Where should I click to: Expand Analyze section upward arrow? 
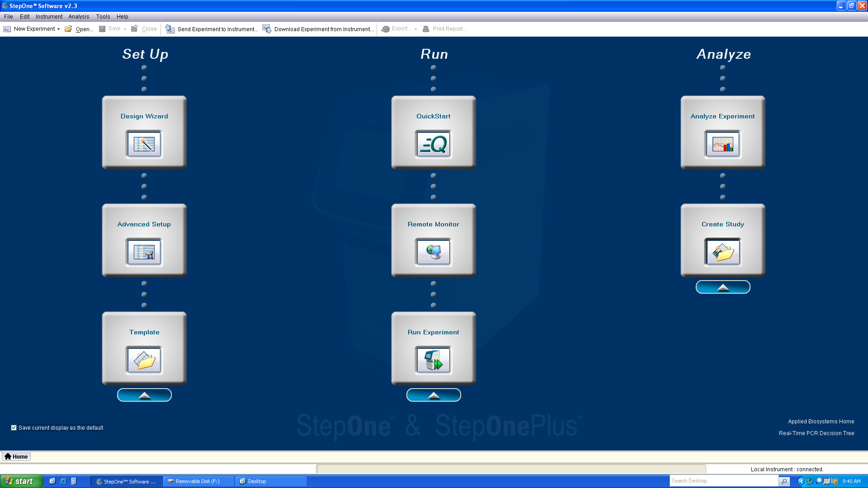coord(723,287)
